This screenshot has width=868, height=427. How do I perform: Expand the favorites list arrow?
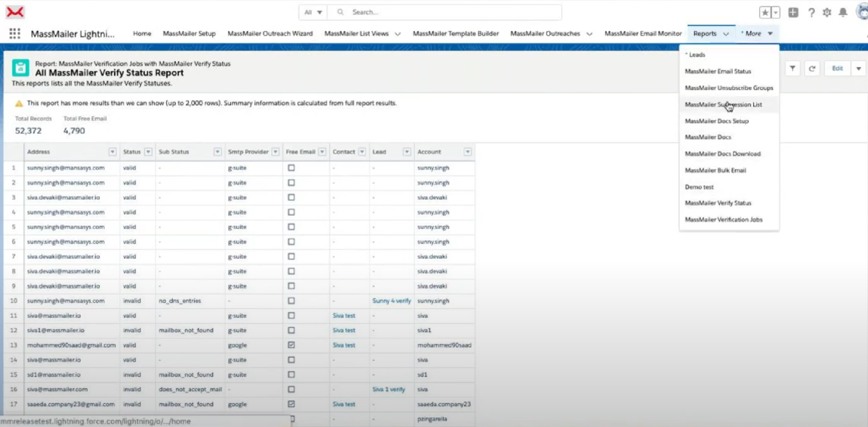[x=775, y=13]
